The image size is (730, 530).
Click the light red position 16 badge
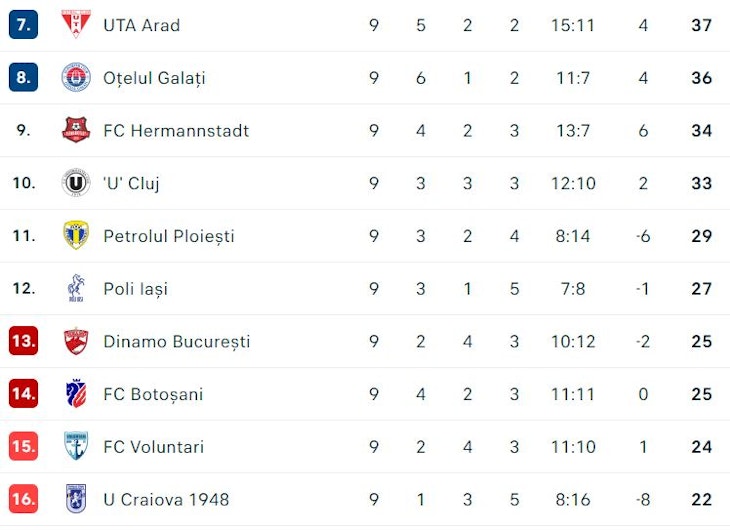[23, 498]
